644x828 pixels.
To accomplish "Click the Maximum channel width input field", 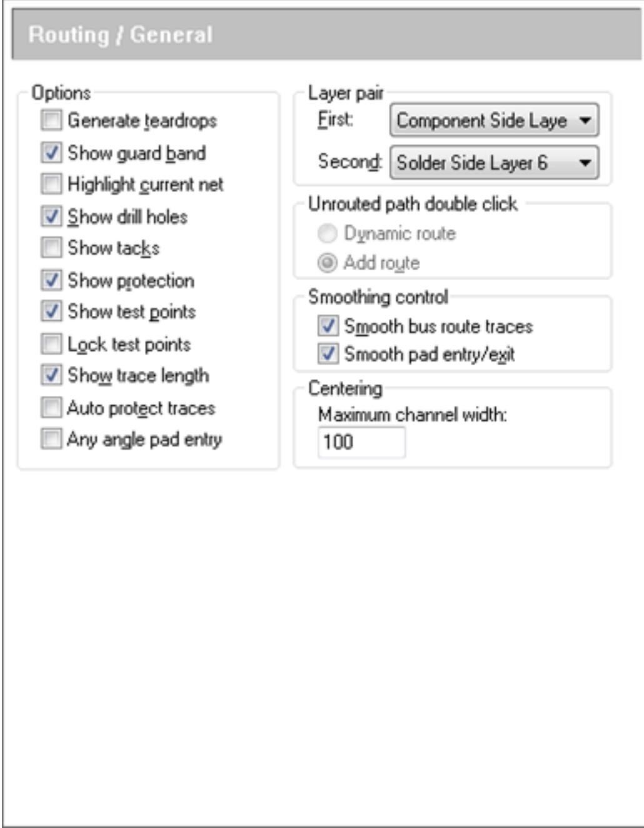I will [361, 442].
